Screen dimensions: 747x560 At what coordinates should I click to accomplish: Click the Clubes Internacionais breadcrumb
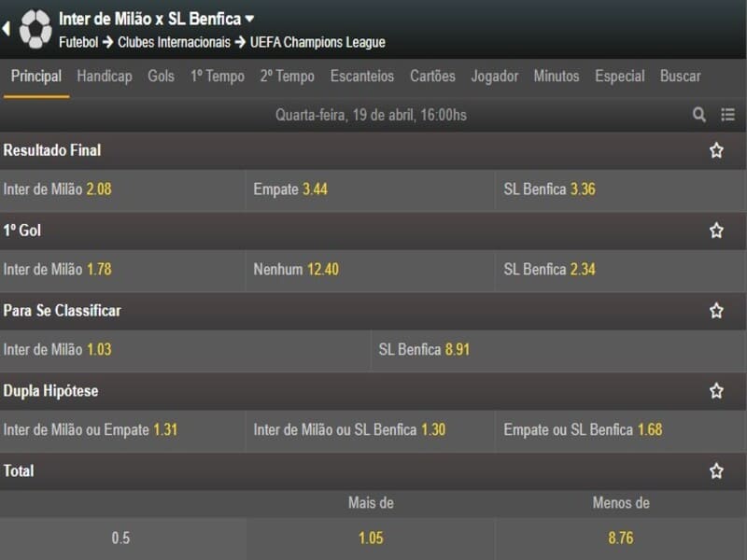click(174, 42)
